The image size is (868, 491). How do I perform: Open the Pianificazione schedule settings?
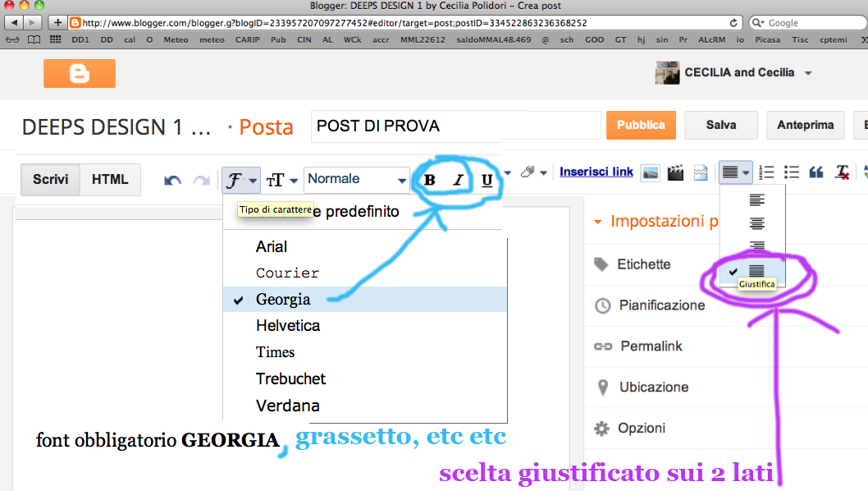pyautogui.click(x=650, y=305)
